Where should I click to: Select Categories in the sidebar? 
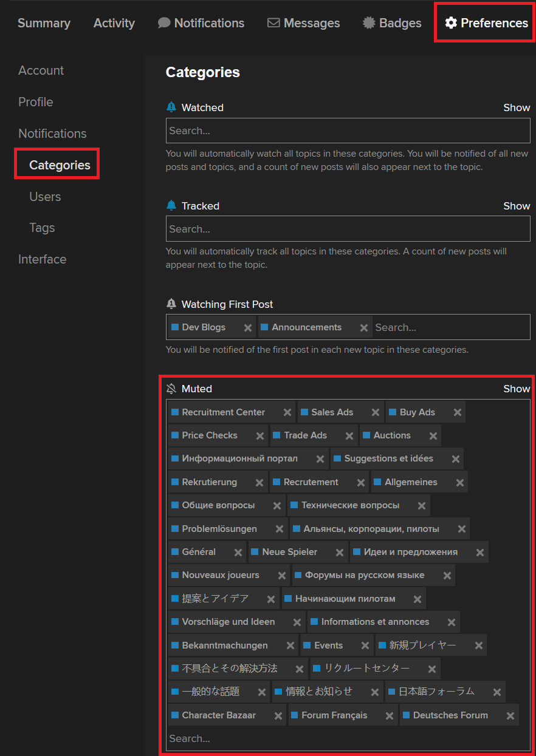60,165
